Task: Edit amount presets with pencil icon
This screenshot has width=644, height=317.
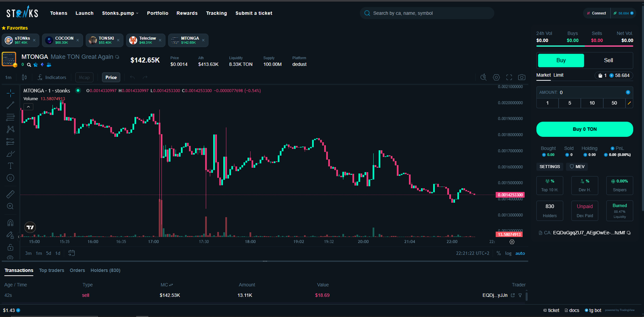Action: click(628, 103)
